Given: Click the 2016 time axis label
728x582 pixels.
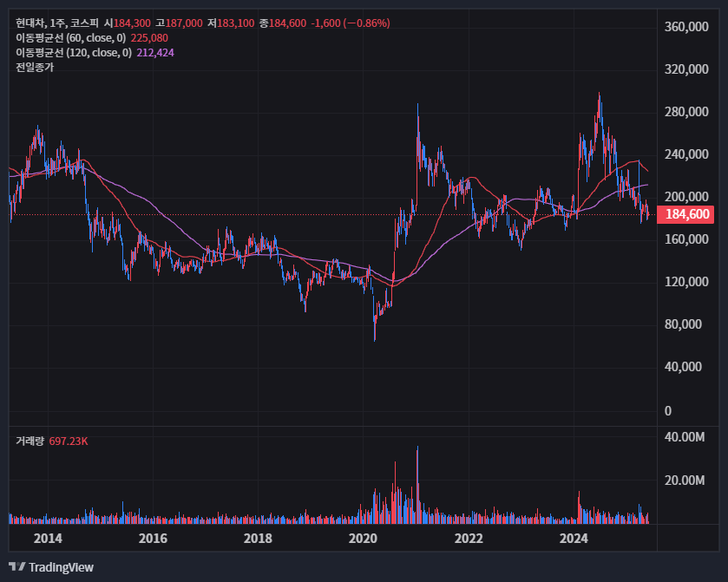Looking at the screenshot, I should coord(153,539).
